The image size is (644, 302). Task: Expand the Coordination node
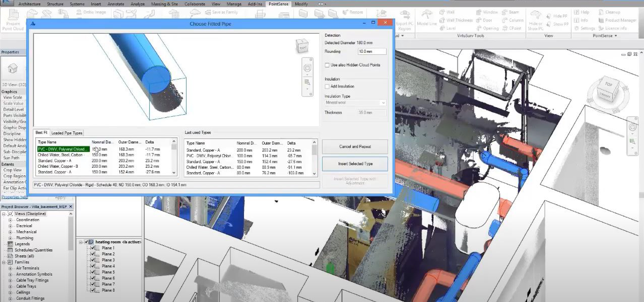coord(10,220)
